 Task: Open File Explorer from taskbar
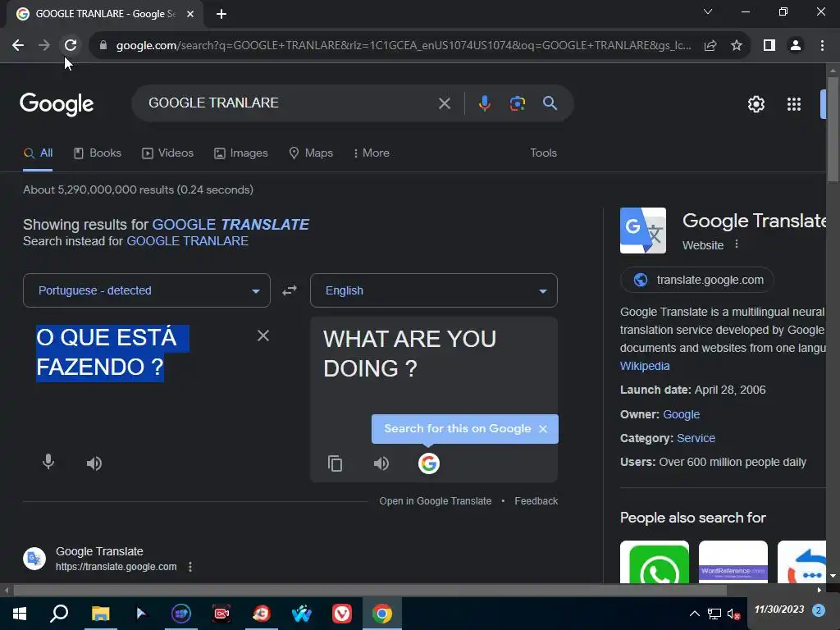click(x=100, y=614)
